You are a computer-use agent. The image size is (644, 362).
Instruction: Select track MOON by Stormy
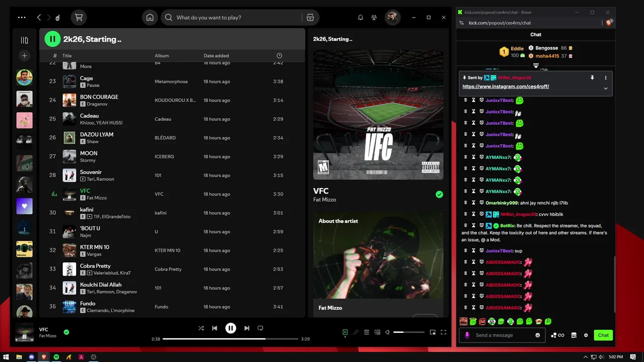tap(172, 156)
